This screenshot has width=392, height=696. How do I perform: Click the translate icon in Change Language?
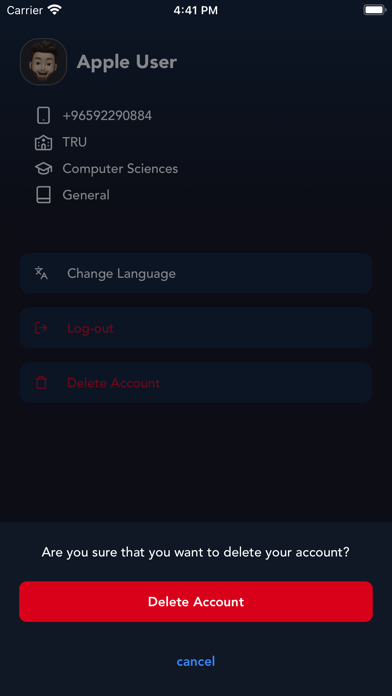coord(41,273)
